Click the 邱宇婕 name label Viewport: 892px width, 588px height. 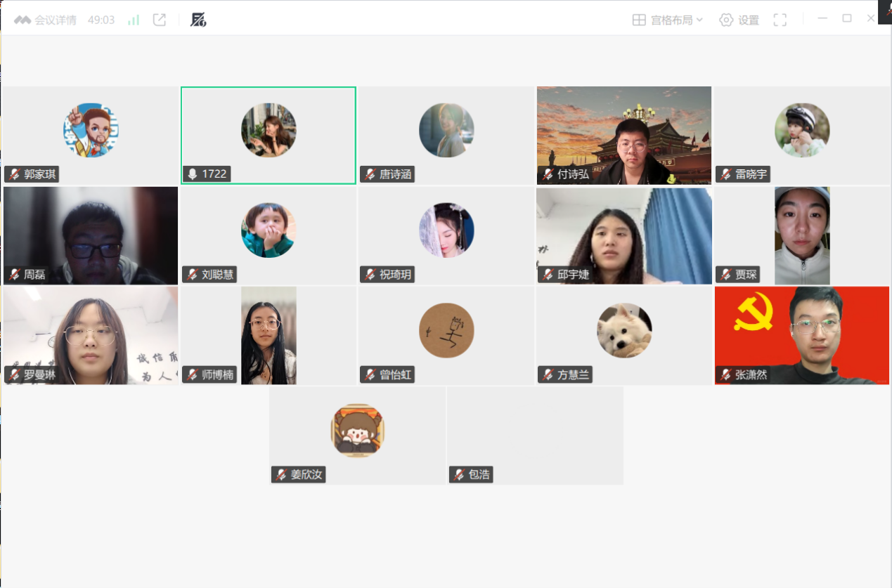573,275
